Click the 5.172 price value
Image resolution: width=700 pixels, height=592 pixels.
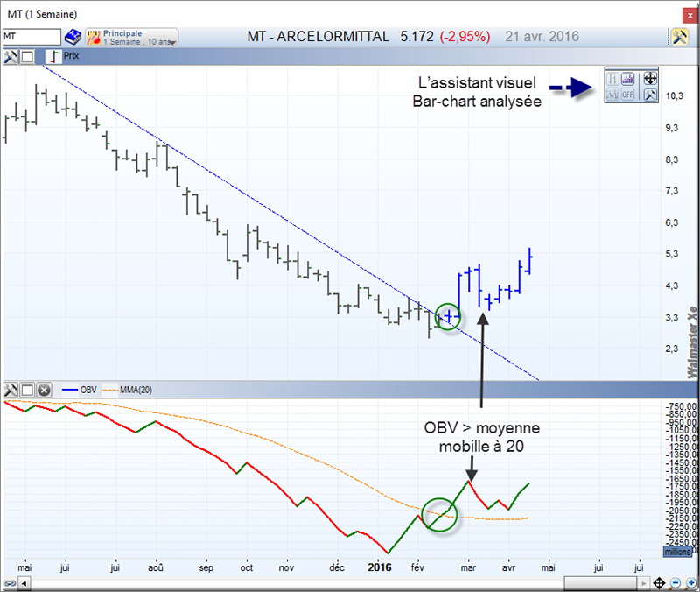click(416, 37)
